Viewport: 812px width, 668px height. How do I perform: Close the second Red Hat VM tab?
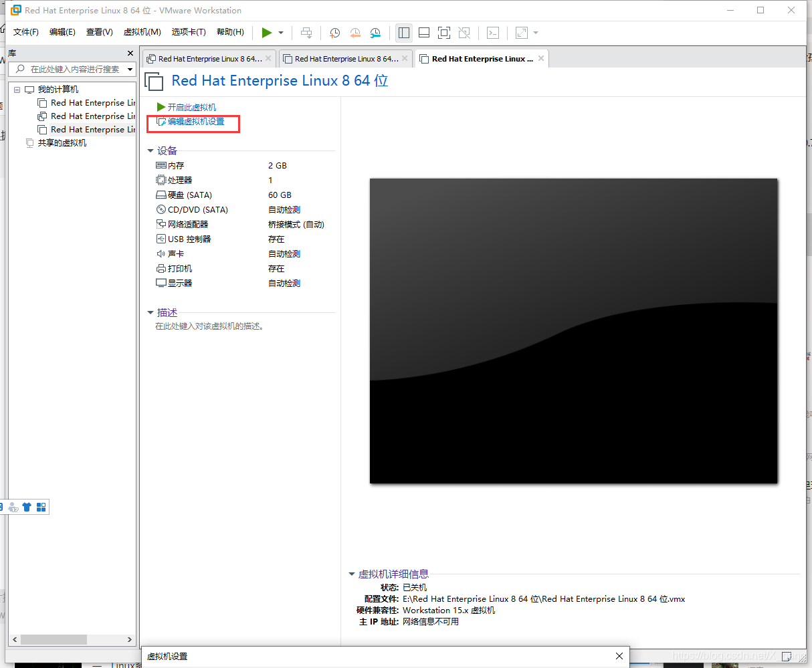(x=405, y=58)
